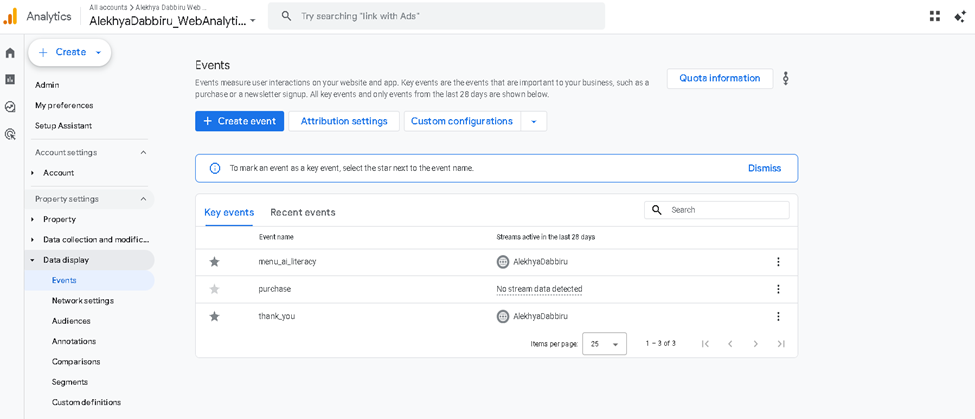Open the Attribution settings button

tap(344, 121)
